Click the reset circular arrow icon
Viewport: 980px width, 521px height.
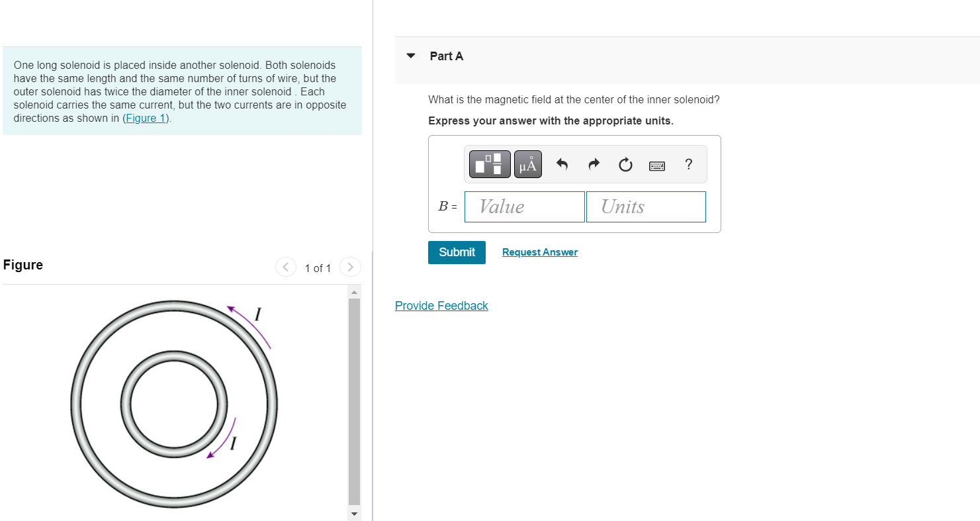click(x=625, y=164)
